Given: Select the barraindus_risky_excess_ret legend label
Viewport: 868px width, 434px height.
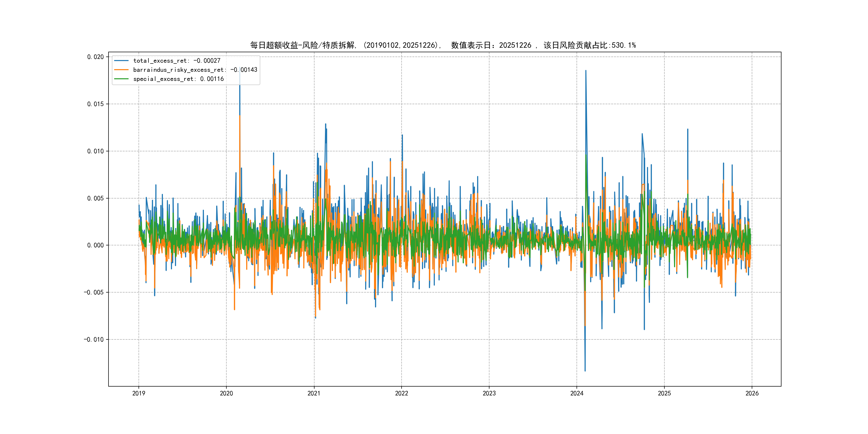Looking at the screenshot, I should (x=195, y=70).
